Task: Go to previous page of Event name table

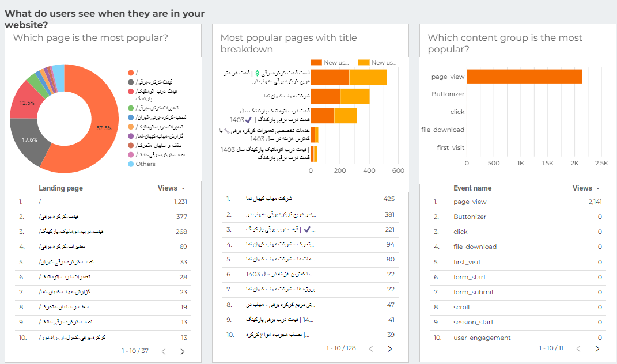Action: coord(578,348)
